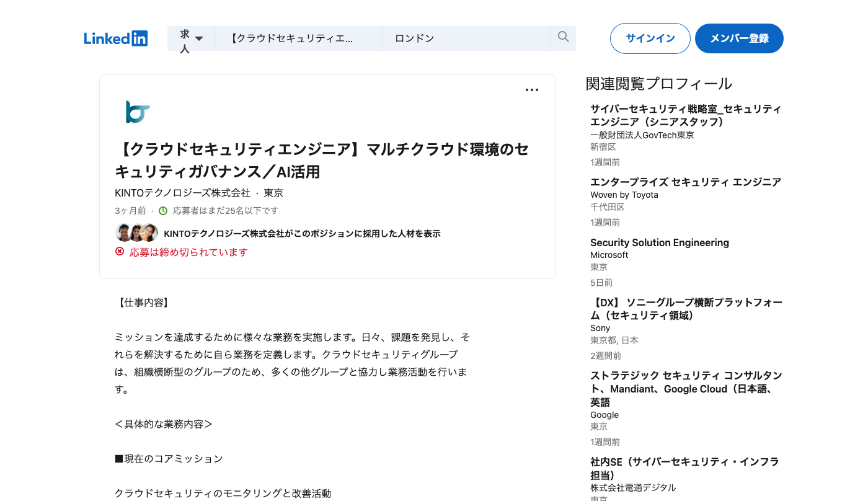Click the Microsoft company name text

click(609, 255)
